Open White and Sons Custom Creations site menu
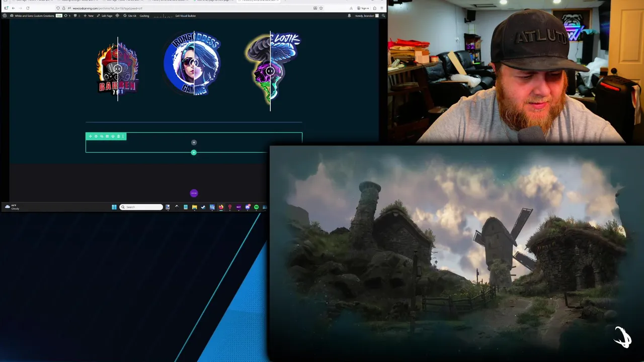644x362 pixels. (32, 16)
